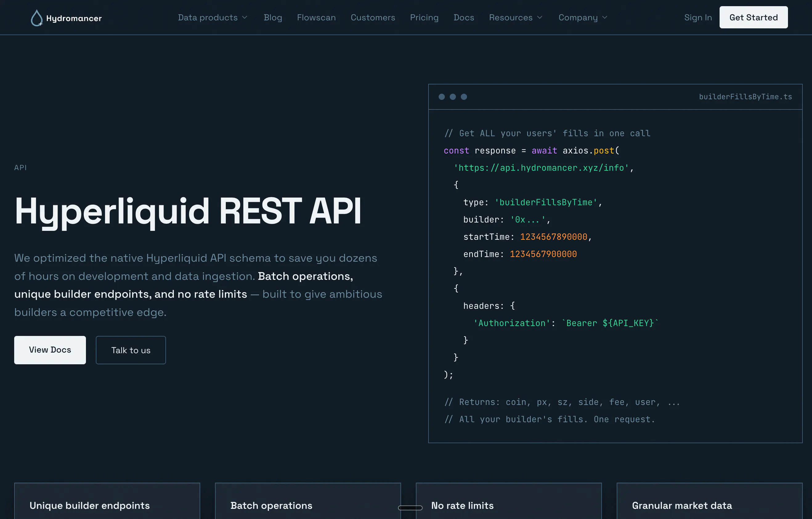Viewport: 812px width, 519px height.
Task: Go to Flowscan in the navigation
Action: point(316,18)
